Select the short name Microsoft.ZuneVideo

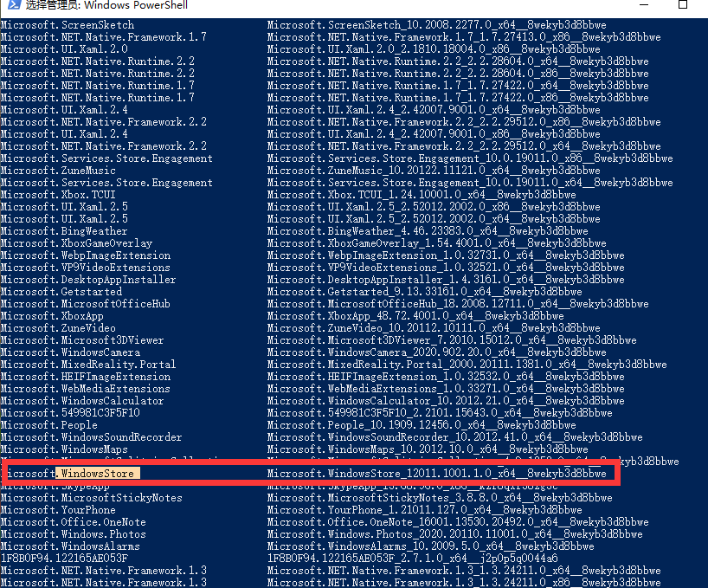tap(58, 329)
